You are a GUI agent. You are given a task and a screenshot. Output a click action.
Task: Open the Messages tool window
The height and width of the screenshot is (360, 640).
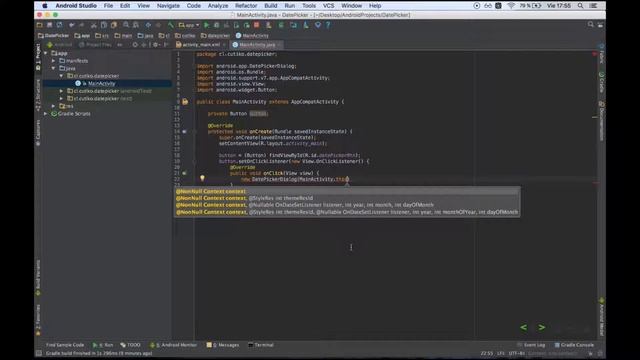(223, 345)
